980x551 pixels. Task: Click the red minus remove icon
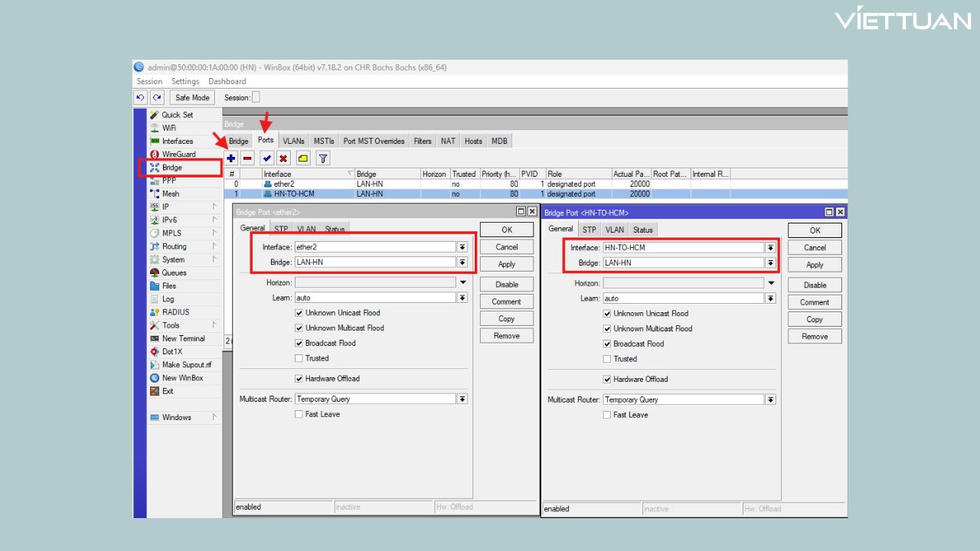click(248, 158)
